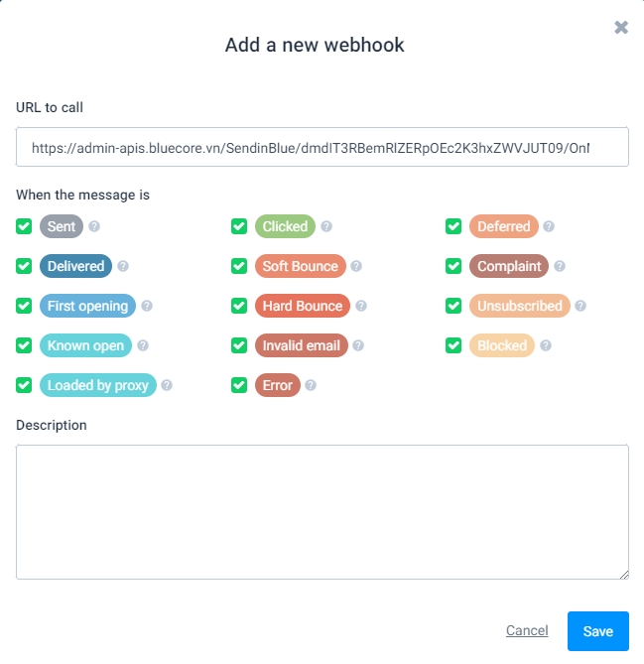This screenshot has height=664, width=644.
Task: Click help icon next to Error
Action: pos(311,385)
